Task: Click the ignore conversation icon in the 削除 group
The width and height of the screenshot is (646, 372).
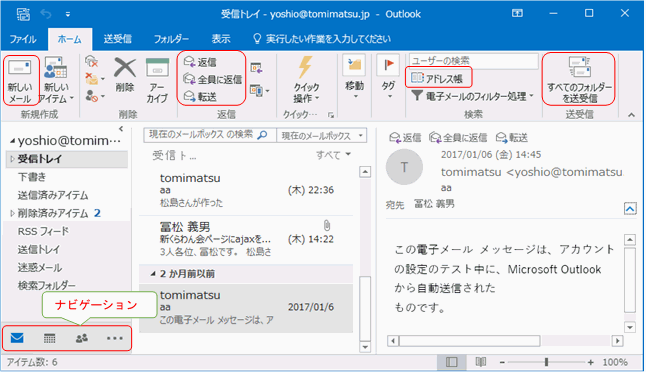Action: tap(91, 62)
